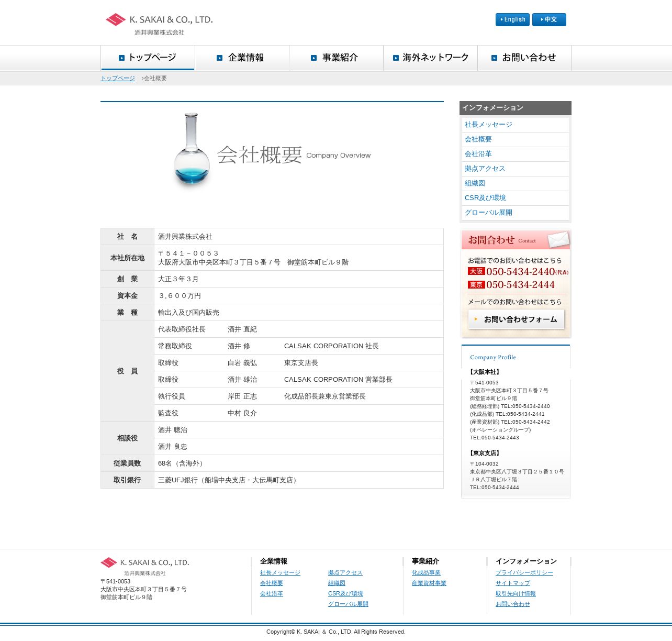Click the 大阪 phone number 050-5434-2440

pyautogui.click(x=520, y=272)
